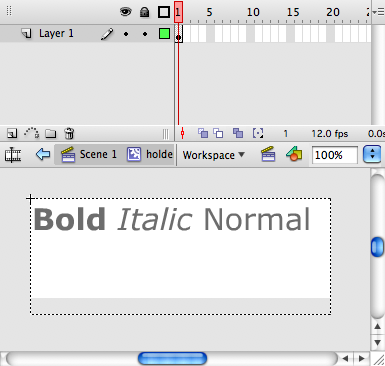Viewport: 385px width, 366px height.
Task: Click the 12.0 fps frame rate value
Action: point(330,134)
